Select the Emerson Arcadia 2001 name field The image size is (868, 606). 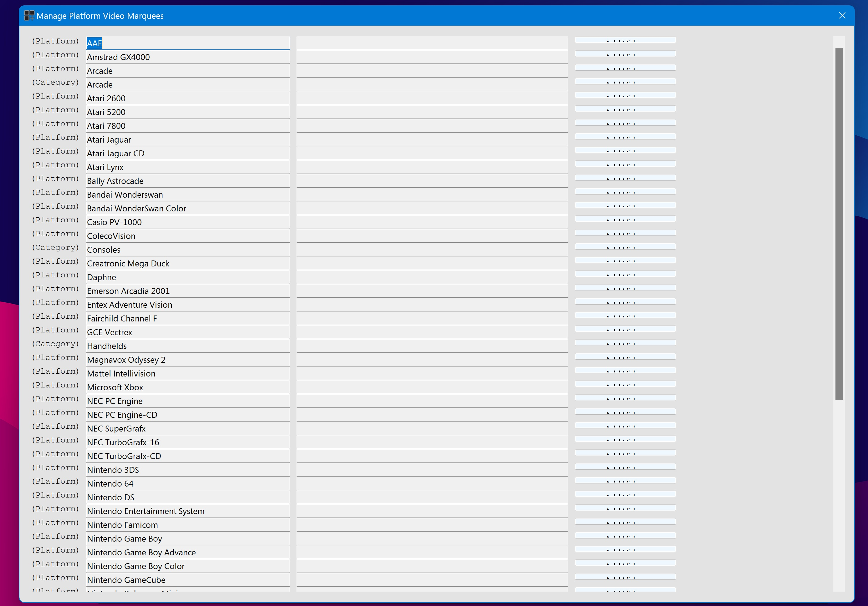coord(188,291)
